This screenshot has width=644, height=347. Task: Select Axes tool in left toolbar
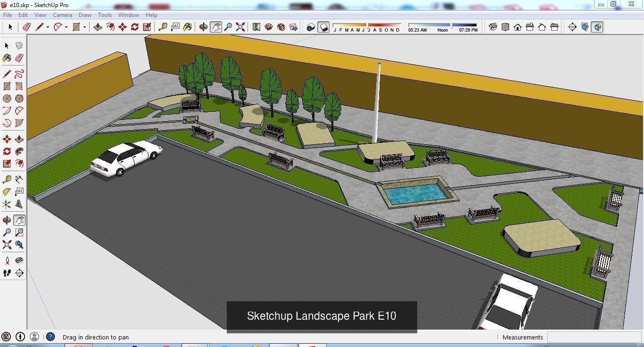click(7, 204)
